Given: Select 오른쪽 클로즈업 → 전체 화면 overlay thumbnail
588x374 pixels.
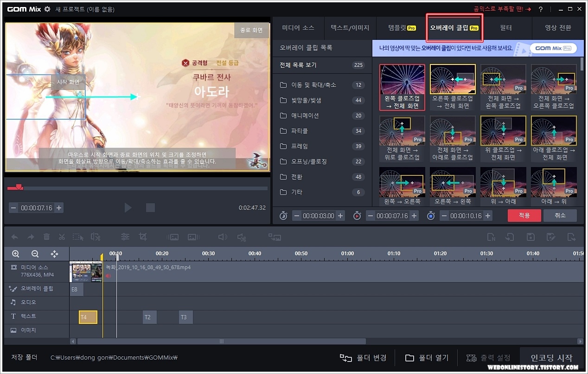Looking at the screenshot, I should tap(453, 87).
